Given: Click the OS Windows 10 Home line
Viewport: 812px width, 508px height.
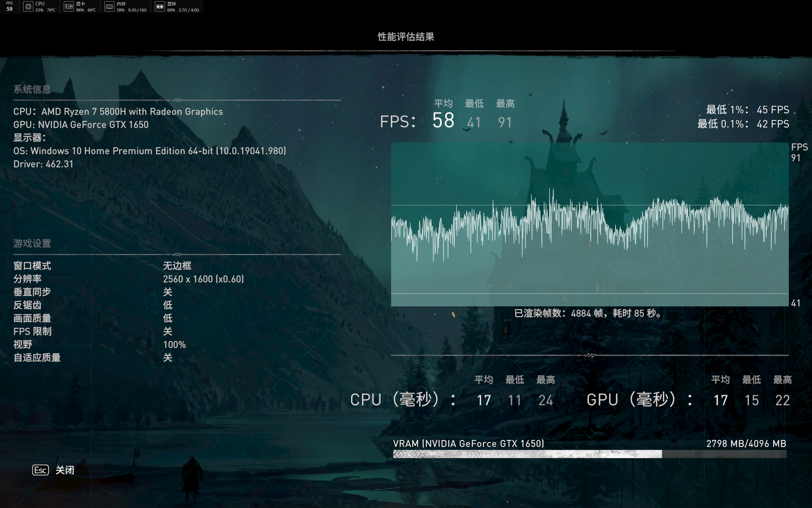Looking at the screenshot, I should [150, 151].
